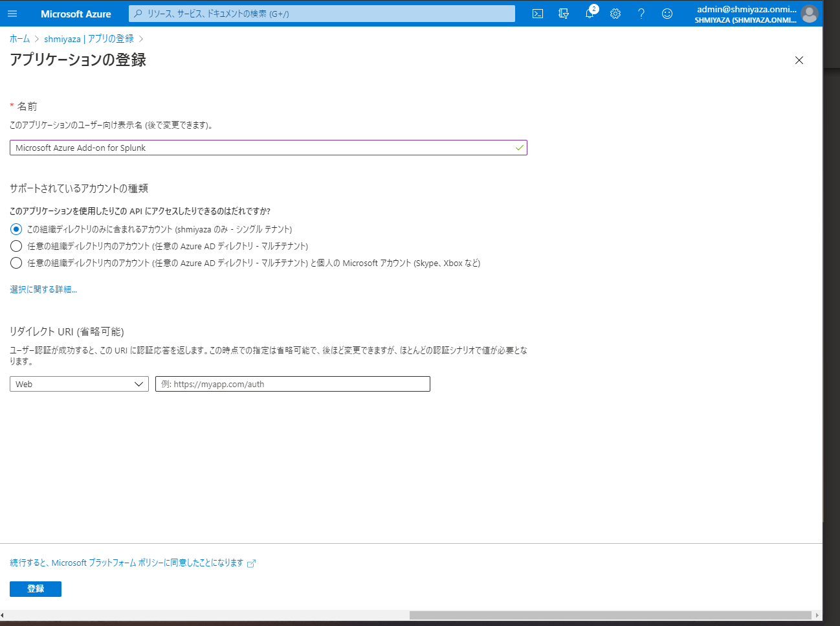Click the Microsoft Azure home label

point(76,13)
